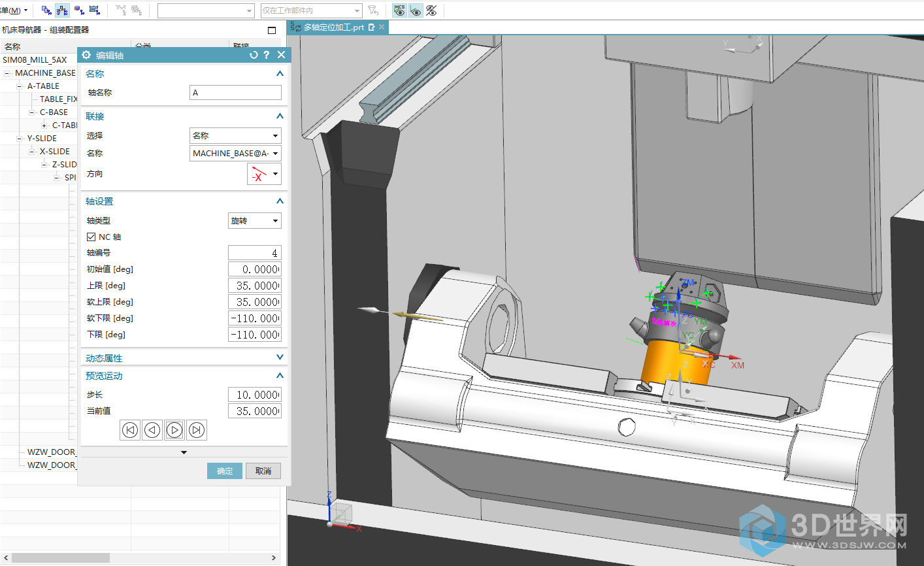Toggle the axis display eye icon
Viewport: 924px width, 566px height.
coord(416,10)
